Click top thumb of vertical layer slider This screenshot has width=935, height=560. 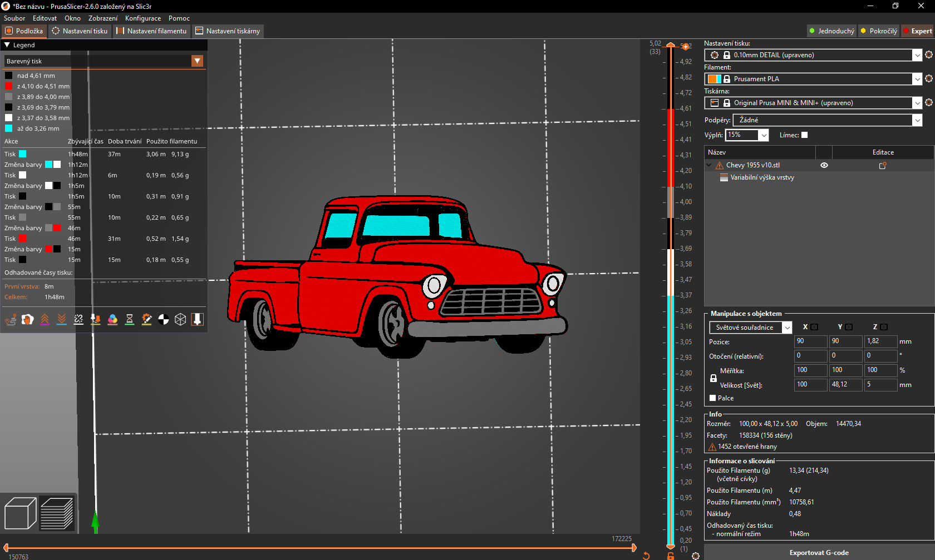pyautogui.click(x=671, y=46)
